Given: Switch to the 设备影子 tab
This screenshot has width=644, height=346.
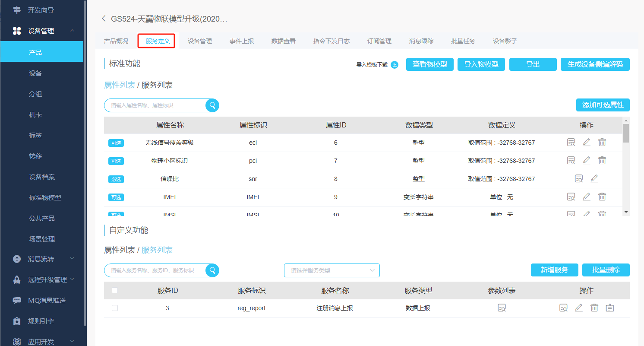Looking at the screenshot, I should click(x=505, y=41).
